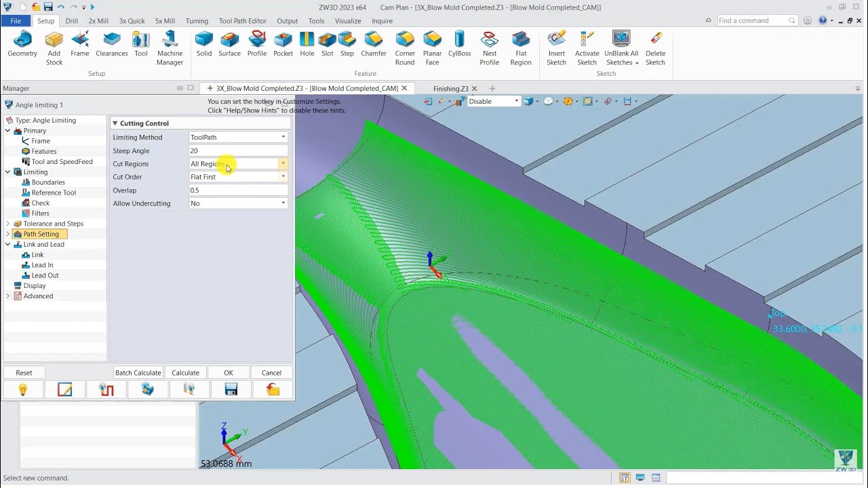Click the Corner Round feature

click(405, 48)
